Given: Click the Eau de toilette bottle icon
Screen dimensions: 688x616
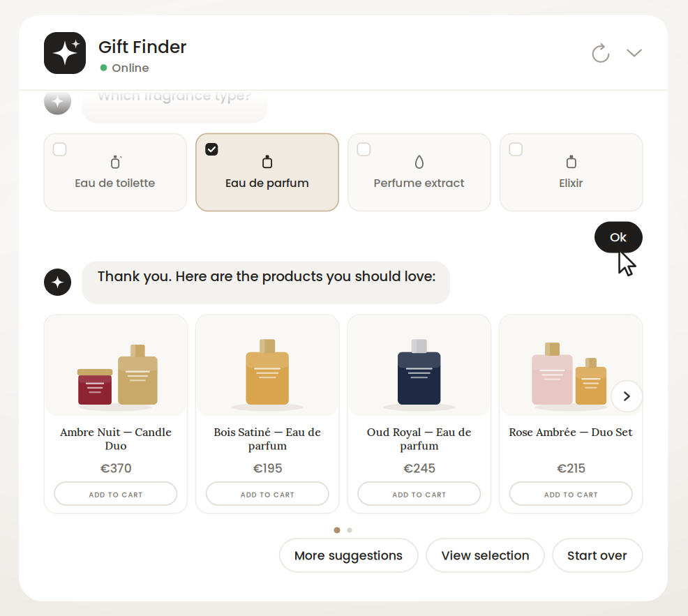Looking at the screenshot, I should tap(115, 162).
